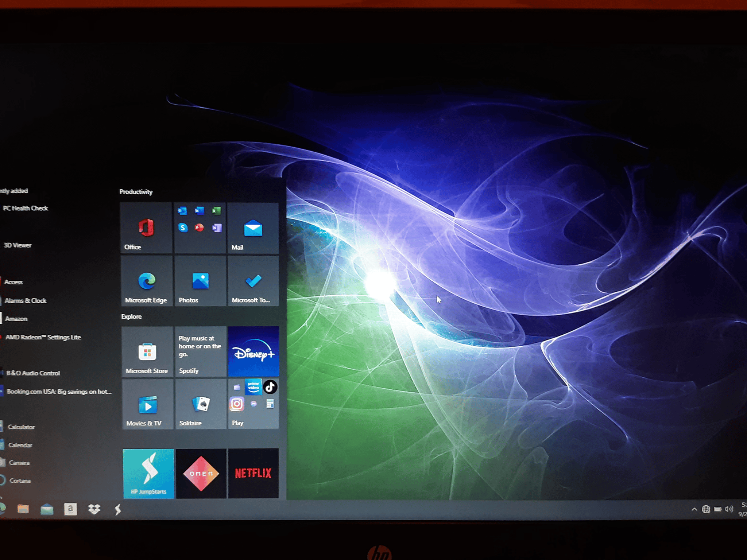Open Cortana from the app list
This screenshot has width=747, height=560.
click(x=20, y=481)
